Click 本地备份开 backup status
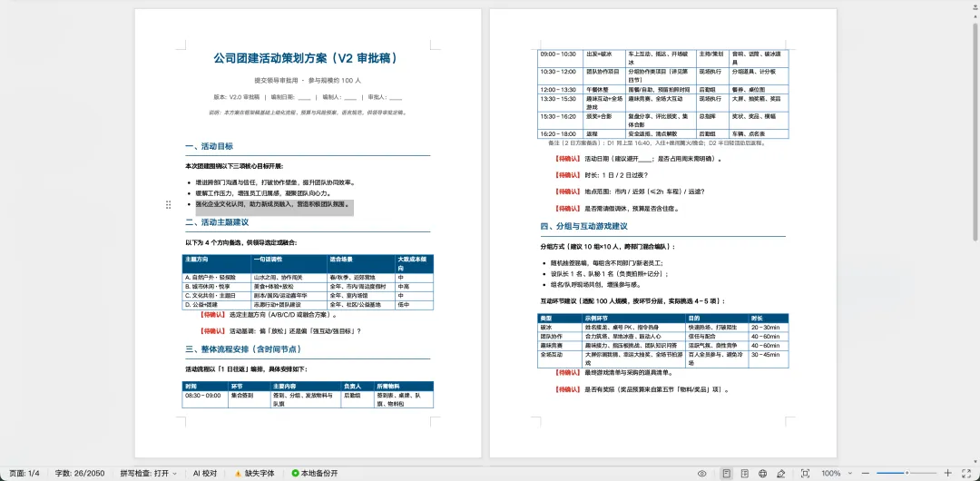Screen dimensions: 980x481 point(315,474)
